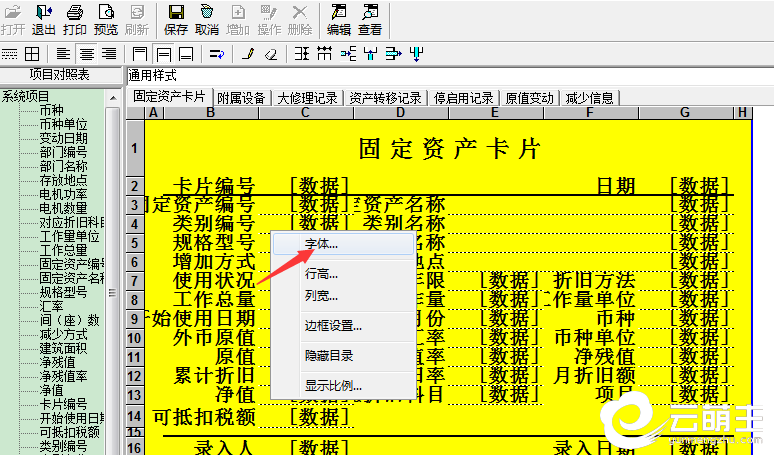The image size is (774, 455).
Task: Open 预览 (Print Preview) from the toolbar
Action: point(105,19)
